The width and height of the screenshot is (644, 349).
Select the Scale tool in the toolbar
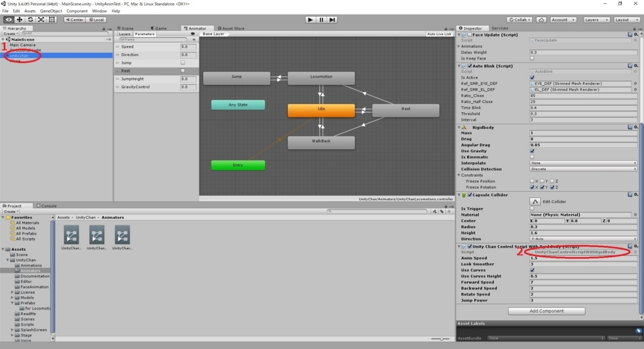coord(41,19)
